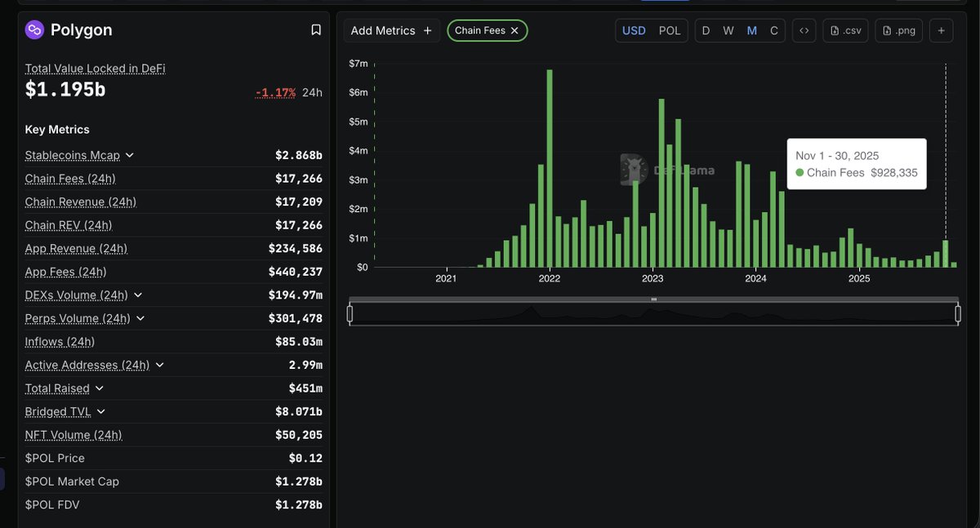Switch the denomination to USD
Image resolution: width=980 pixels, height=528 pixels.
click(x=634, y=30)
